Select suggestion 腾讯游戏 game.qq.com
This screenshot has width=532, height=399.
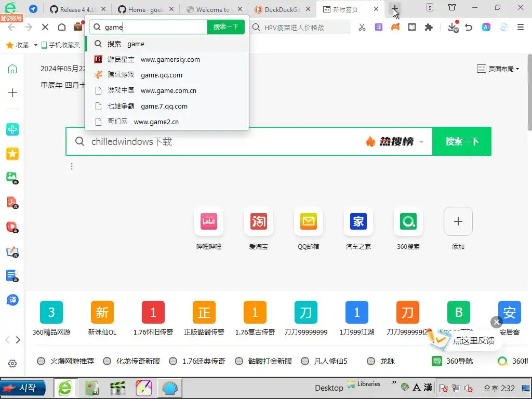click(x=167, y=75)
